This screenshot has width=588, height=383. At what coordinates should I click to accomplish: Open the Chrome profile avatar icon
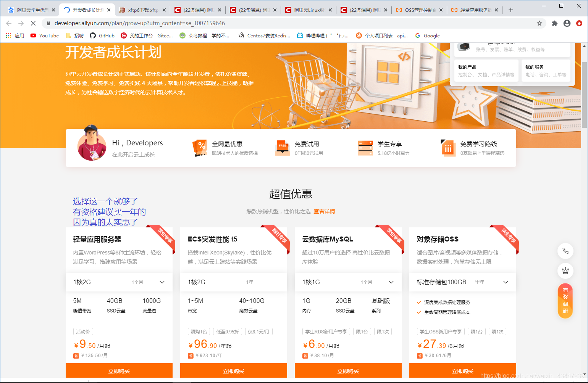[567, 23]
